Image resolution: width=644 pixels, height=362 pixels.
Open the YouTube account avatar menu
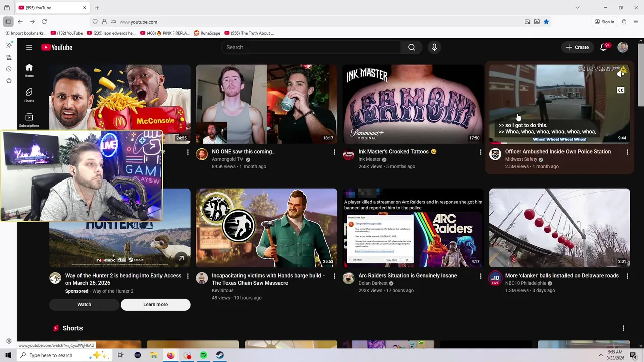coord(623,47)
